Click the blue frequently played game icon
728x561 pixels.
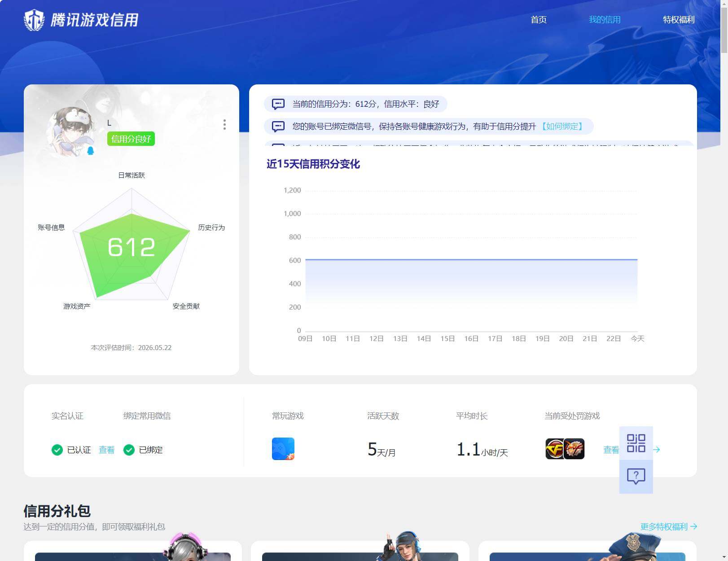[283, 449]
